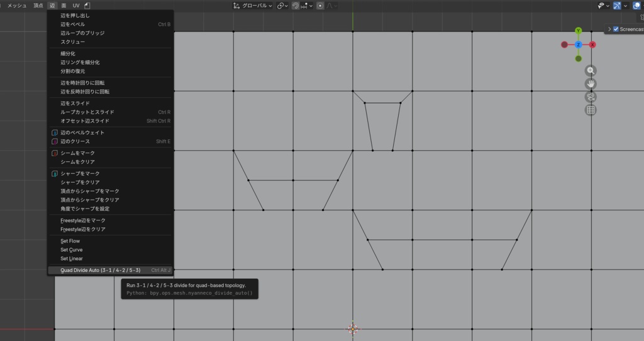Open the snapping options dropdown
Screen dimensions: 644x341
pyautogui.click(x=307, y=6)
